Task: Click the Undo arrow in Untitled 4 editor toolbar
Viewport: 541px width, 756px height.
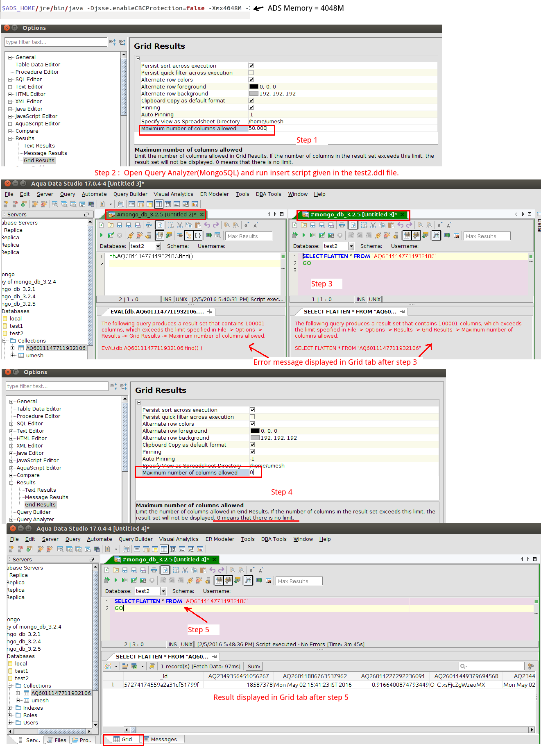Action: (x=213, y=570)
